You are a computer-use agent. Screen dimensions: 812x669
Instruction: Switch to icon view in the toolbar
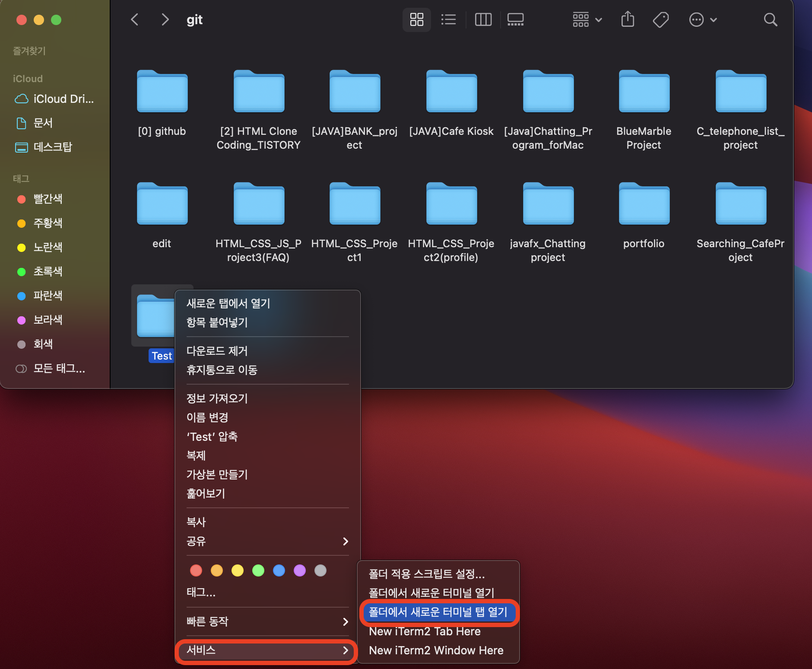pyautogui.click(x=416, y=20)
